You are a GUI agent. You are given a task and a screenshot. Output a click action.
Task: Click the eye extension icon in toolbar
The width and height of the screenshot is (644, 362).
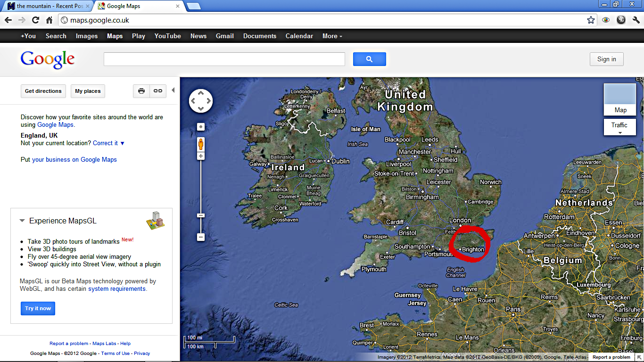(606, 20)
